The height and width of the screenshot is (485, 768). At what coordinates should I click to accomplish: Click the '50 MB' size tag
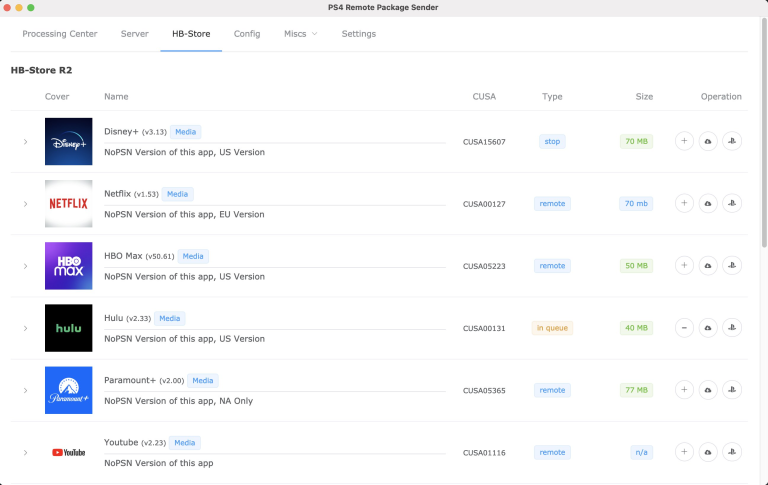tap(636, 266)
